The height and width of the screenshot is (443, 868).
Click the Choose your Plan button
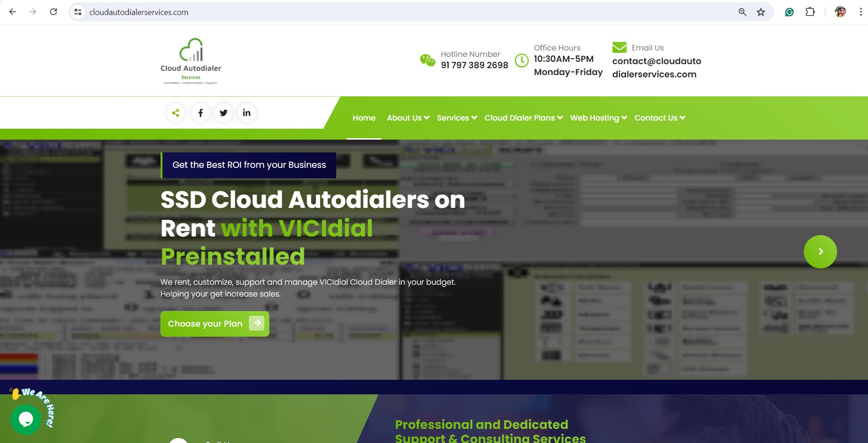(215, 324)
